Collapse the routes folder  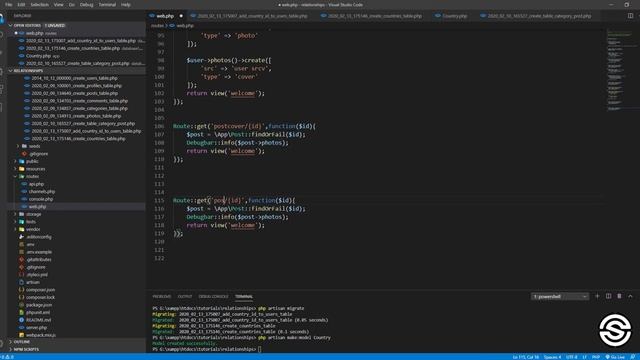click(x=16, y=176)
